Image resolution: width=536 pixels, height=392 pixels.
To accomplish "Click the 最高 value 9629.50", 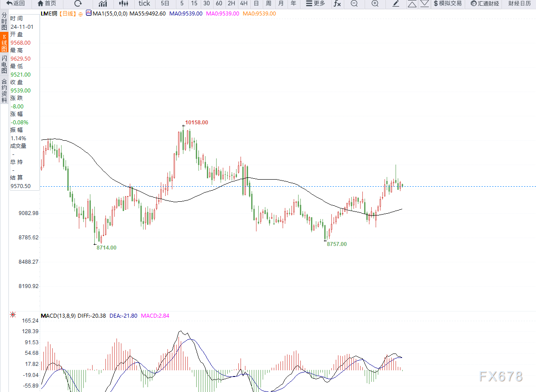I will 21,59.
